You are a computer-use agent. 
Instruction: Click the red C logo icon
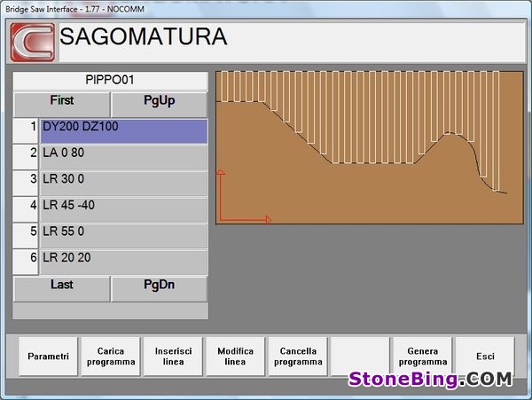pos(32,43)
